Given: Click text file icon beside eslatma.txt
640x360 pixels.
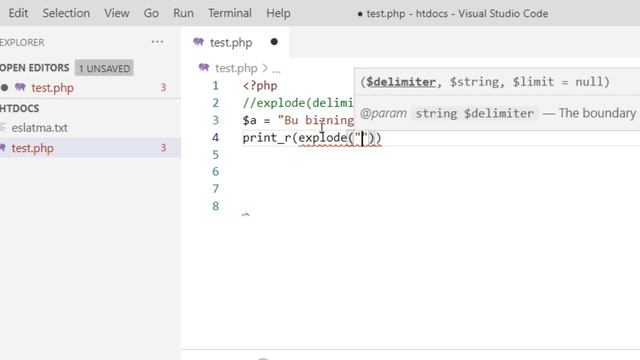Looking at the screenshot, I should 3,127.
